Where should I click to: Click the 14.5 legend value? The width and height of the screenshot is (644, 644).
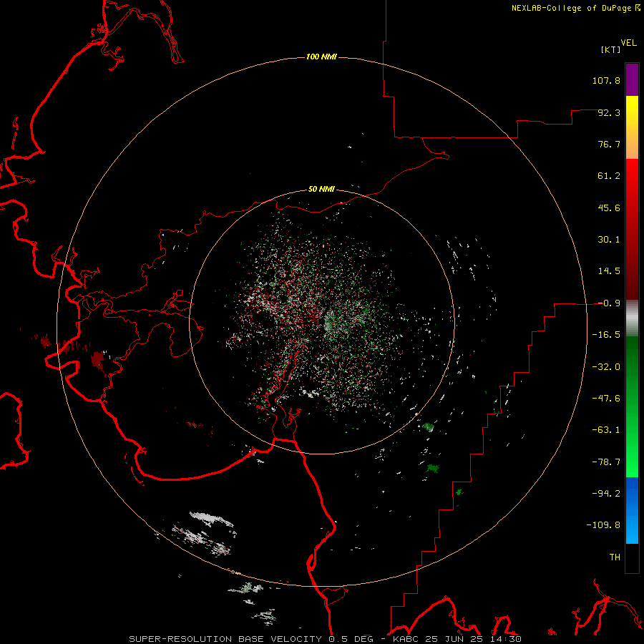tap(609, 271)
